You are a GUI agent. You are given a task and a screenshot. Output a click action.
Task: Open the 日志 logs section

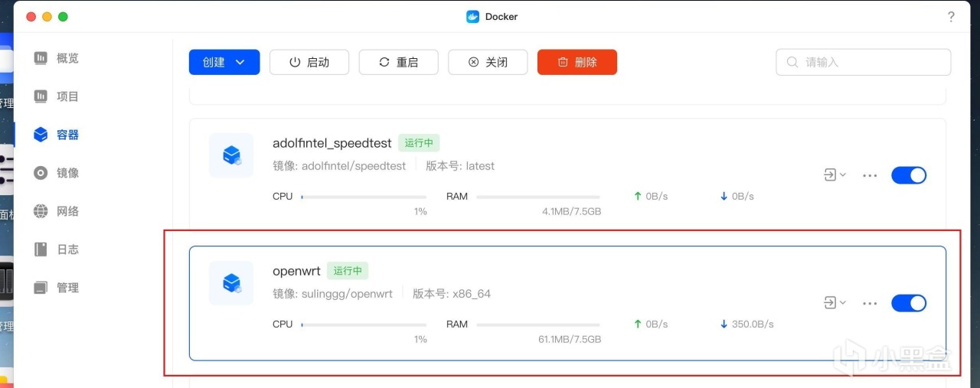click(x=56, y=249)
